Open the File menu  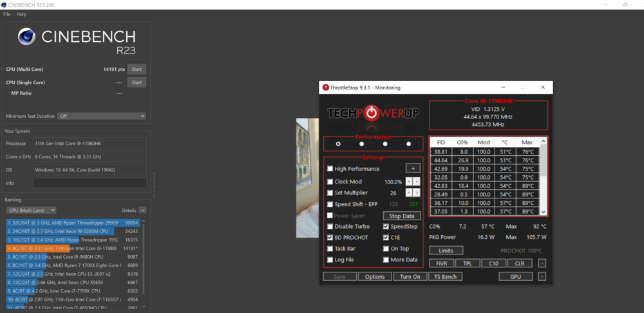click(7, 14)
